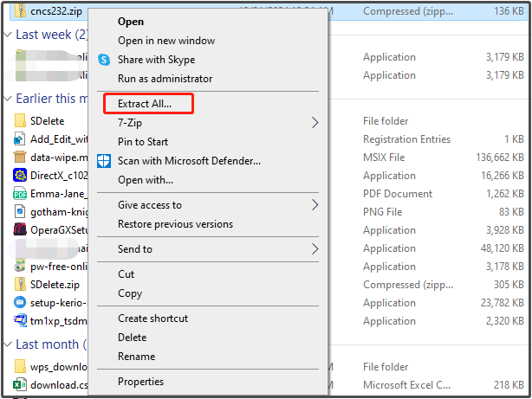Click the Microsoft Excel C... type cell

(407, 385)
